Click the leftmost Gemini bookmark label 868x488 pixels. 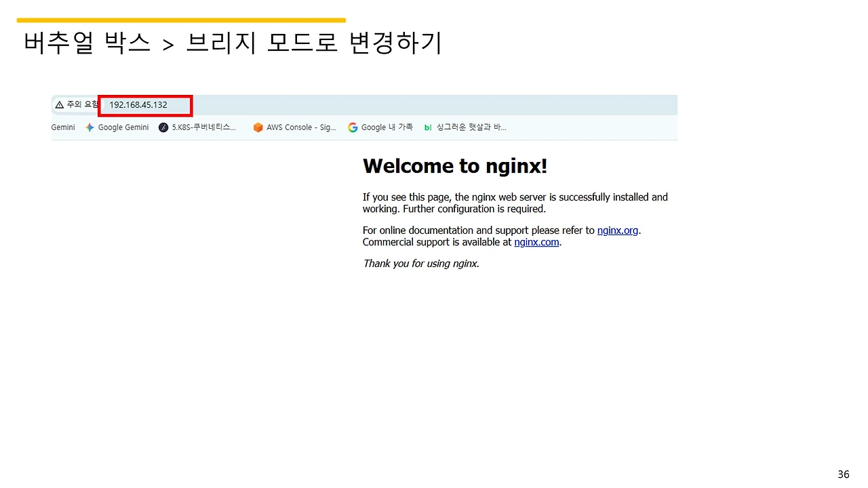(x=63, y=127)
